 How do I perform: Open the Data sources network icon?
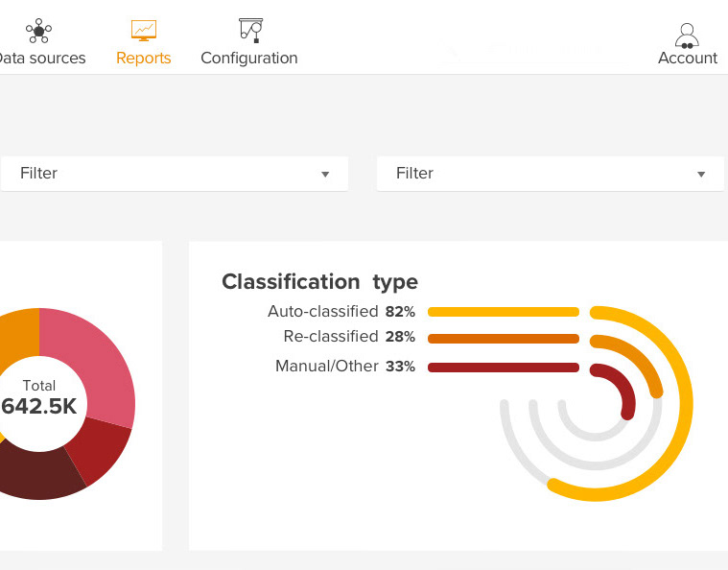38,31
